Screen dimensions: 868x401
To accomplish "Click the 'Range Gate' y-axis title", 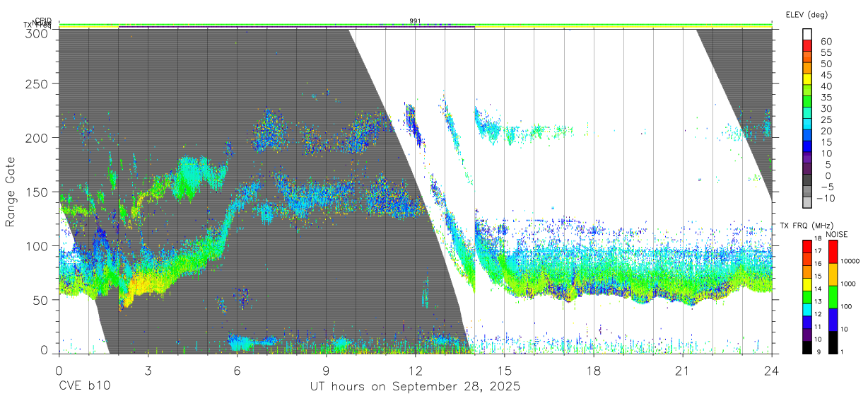I will tap(11, 192).
